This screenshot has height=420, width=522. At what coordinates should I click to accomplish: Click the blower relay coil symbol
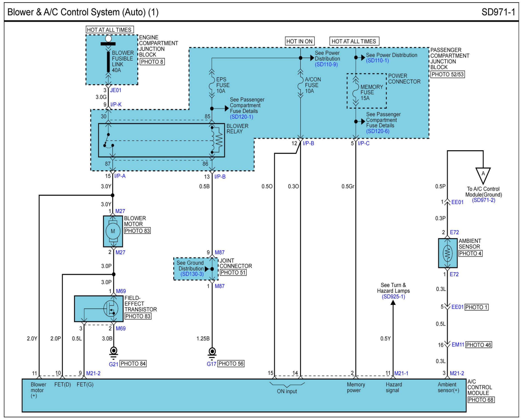click(213, 140)
